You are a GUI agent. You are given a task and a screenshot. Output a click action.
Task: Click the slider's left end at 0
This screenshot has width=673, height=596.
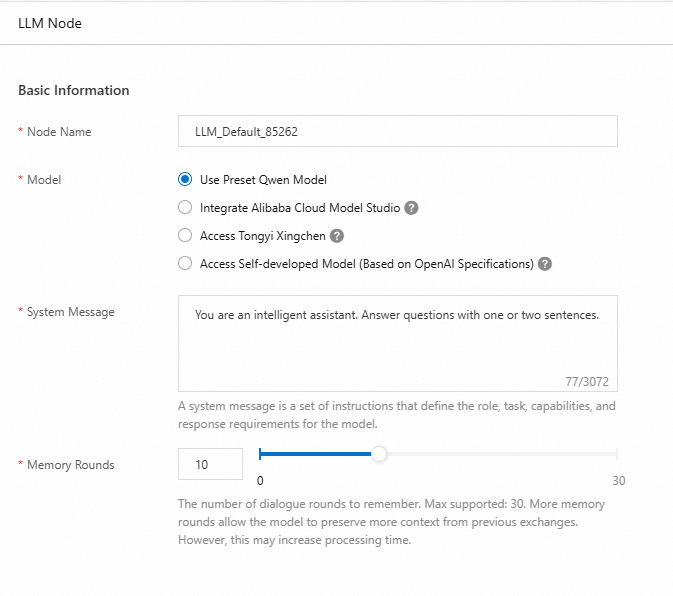(260, 454)
